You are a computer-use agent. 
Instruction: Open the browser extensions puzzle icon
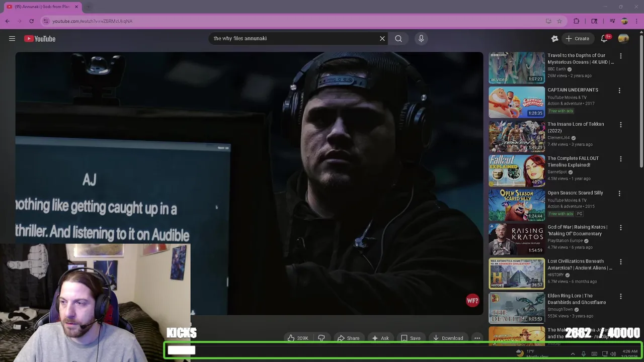click(577, 21)
